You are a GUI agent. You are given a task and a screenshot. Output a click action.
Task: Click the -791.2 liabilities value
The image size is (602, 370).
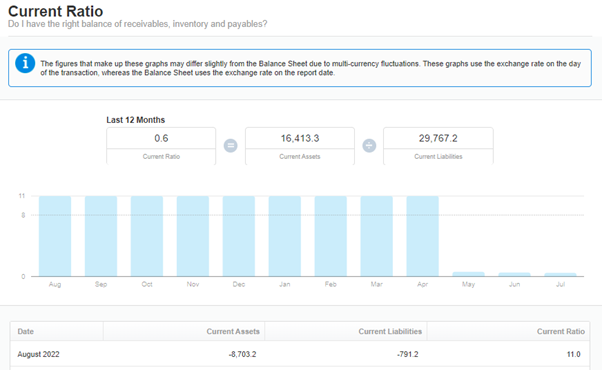408,354
